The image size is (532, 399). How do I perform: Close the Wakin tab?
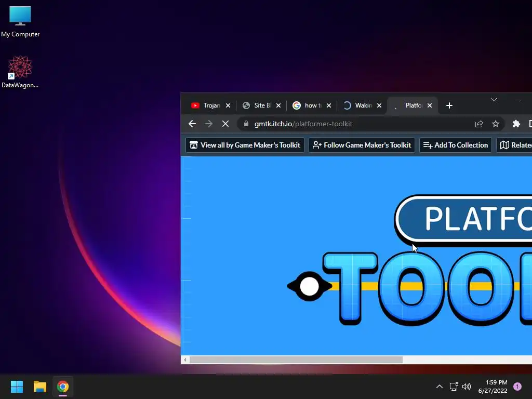coord(379,105)
